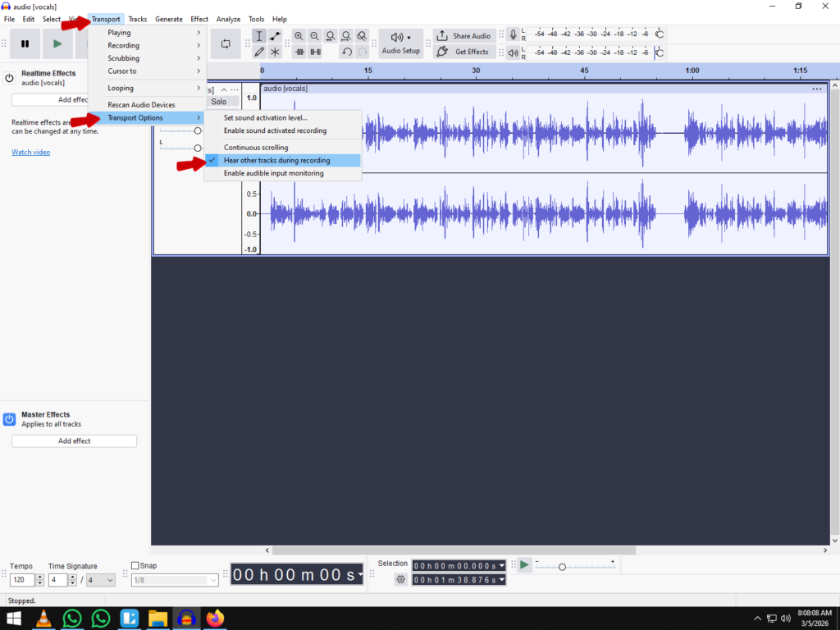Viewport: 840px width, 630px height.
Task: Choose Rescan Audio Devices menu item
Action: coord(141,105)
